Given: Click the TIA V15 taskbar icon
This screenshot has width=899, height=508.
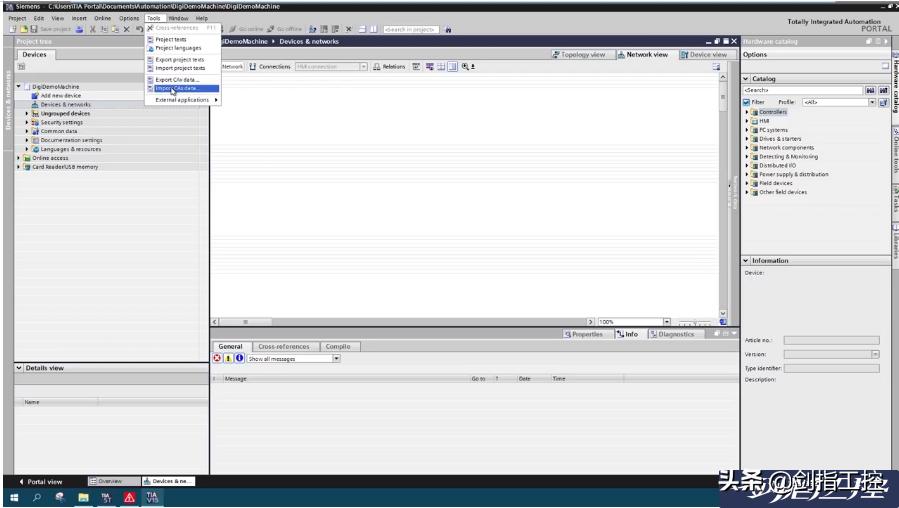Looking at the screenshot, I should click(152, 497).
